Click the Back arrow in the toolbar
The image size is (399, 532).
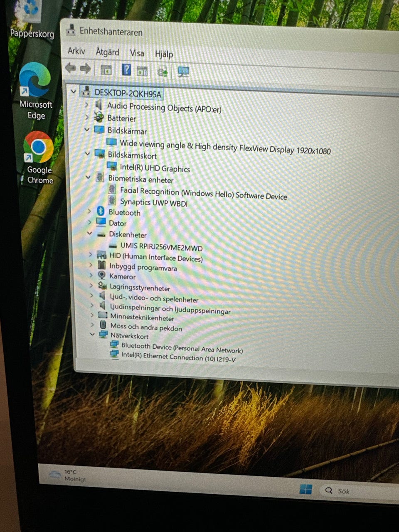pyautogui.click(x=71, y=68)
